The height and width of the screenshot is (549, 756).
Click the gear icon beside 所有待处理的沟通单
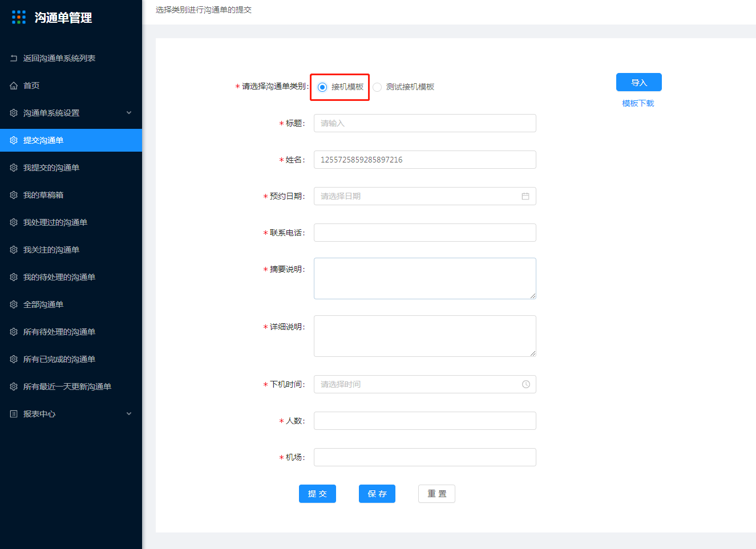14,332
